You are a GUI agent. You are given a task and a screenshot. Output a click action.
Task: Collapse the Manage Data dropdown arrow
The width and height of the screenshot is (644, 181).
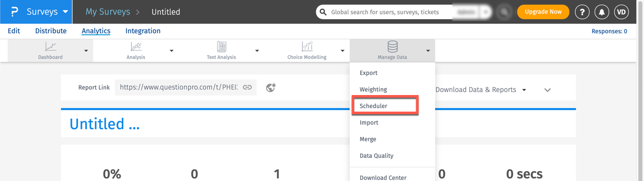pyautogui.click(x=428, y=51)
